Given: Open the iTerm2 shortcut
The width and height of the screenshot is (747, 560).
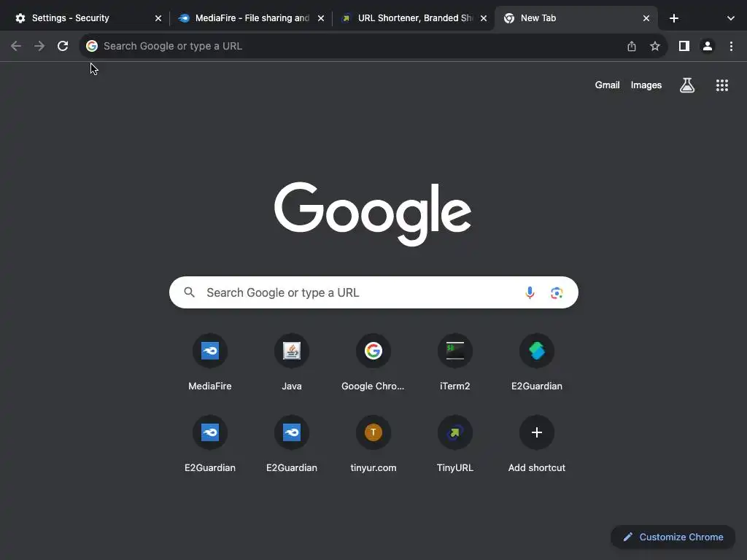Looking at the screenshot, I should [x=455, y=363].
